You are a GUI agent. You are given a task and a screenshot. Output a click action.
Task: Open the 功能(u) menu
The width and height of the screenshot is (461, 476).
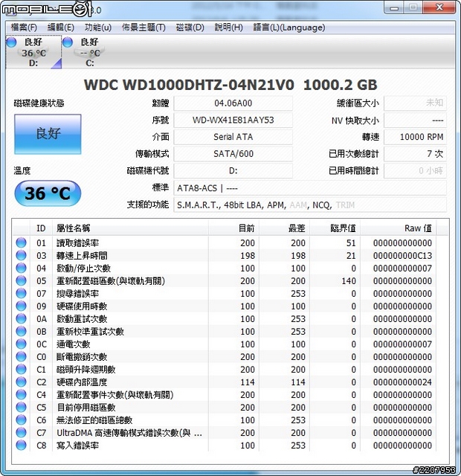[x=97, y=28]
